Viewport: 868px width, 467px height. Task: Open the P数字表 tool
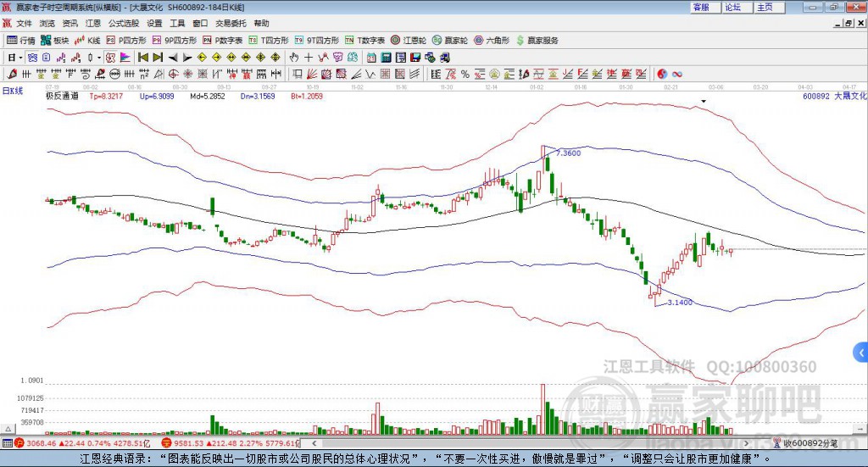223,41
